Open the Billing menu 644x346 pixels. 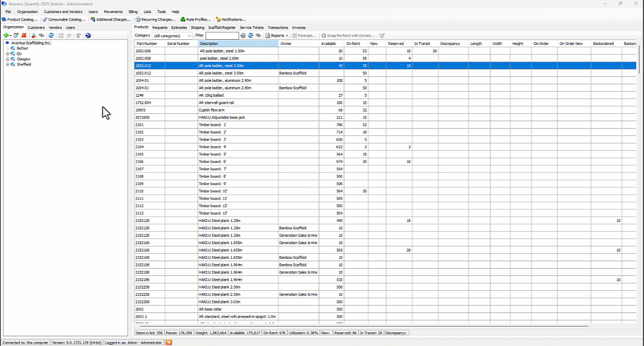coord(133,11)
